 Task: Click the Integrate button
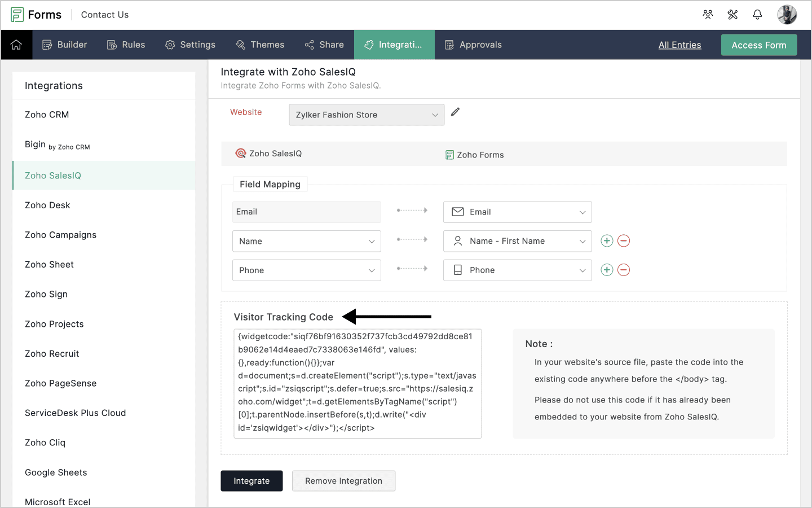tap(251, 481)
